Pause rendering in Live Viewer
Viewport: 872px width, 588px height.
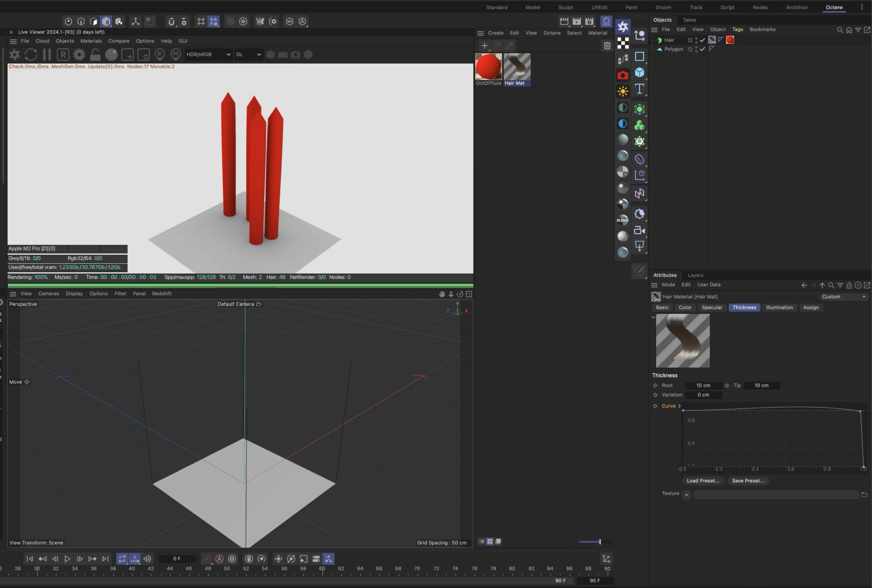click(47, 55)
